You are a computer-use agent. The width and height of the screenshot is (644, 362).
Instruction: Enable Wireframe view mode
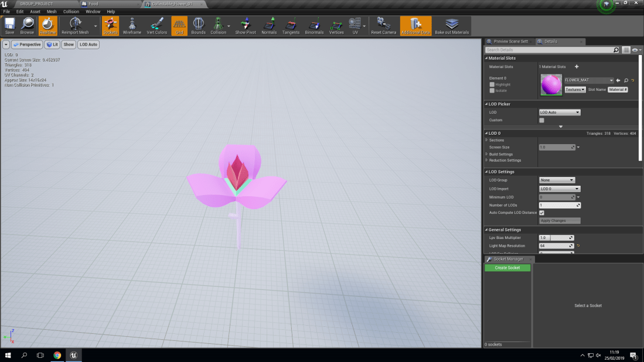[x=131, y=25]
